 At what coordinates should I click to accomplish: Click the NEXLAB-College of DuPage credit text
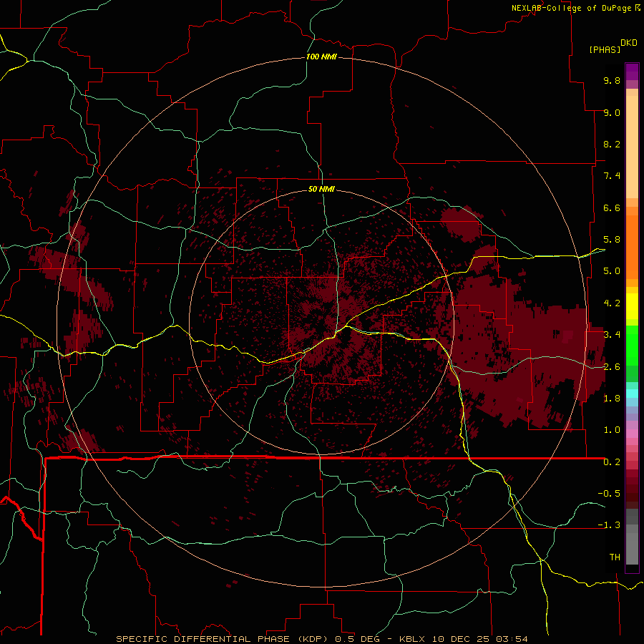572,8
